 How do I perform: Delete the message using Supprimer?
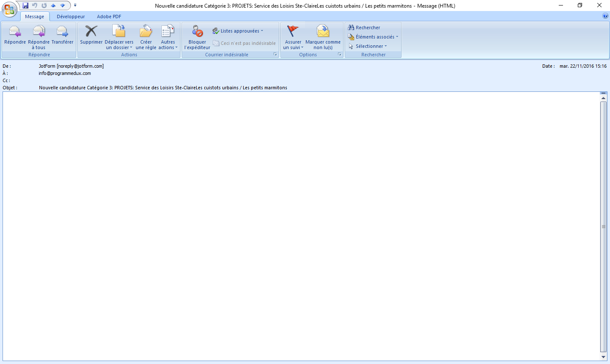(91, 32)
